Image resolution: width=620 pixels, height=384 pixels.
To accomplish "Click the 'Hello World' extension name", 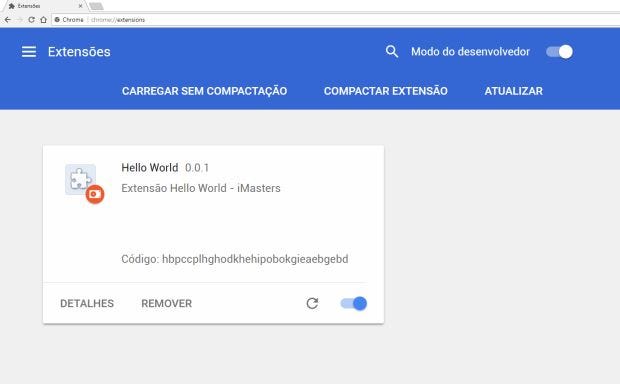I will [149, 168].
